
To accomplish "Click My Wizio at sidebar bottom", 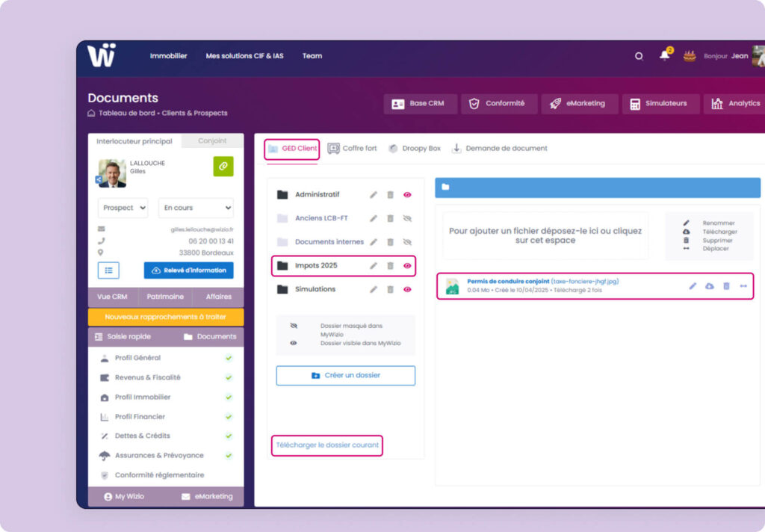I will point(124,496).
